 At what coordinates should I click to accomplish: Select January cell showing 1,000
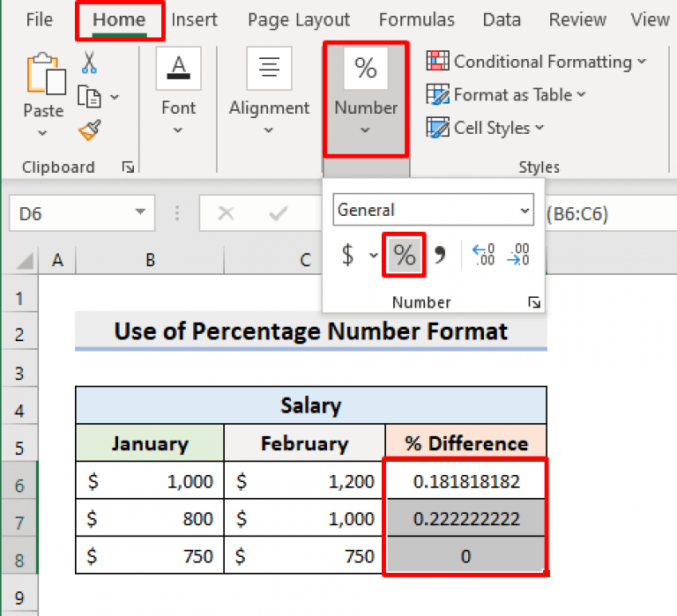150,481
